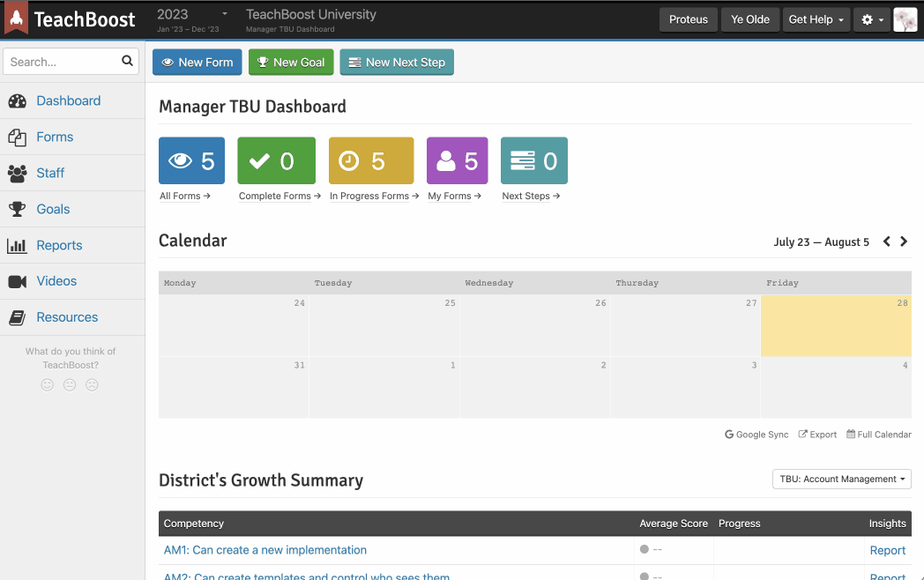The height and width of the screenshot is (580, 924).
Task: Open the purple My Forms person tile
Action: [x=458, y=161]
